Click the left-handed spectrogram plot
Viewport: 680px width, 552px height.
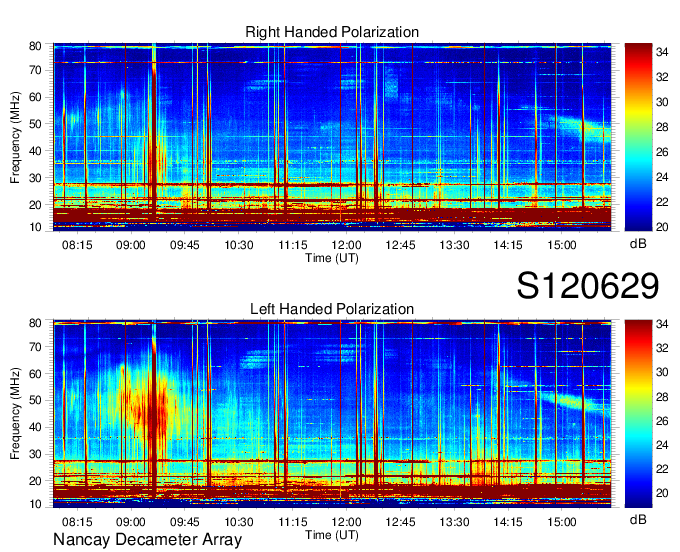pyautogui.click(x=332, y=414)
